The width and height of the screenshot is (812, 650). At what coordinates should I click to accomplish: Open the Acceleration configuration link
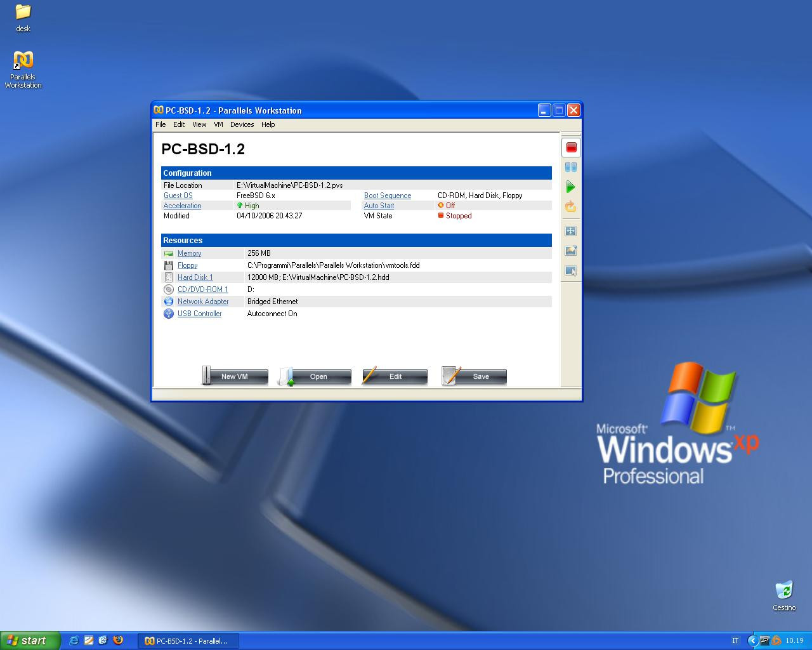(183, 206)
